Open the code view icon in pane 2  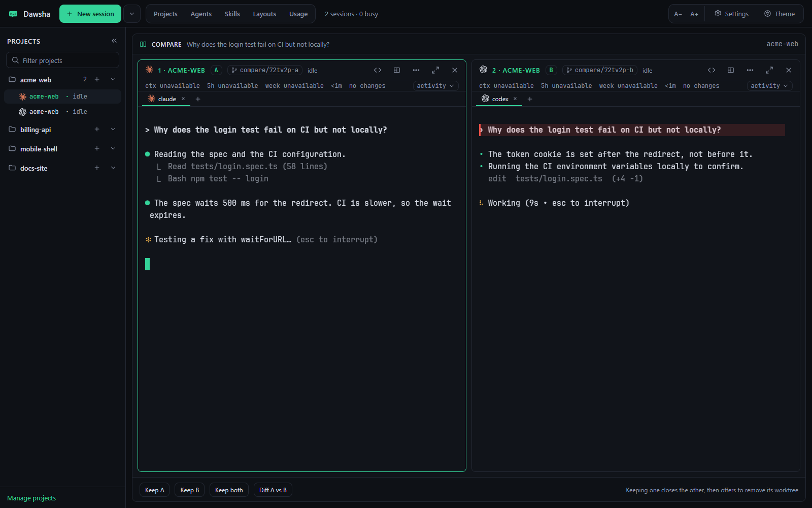click(712, 70)
